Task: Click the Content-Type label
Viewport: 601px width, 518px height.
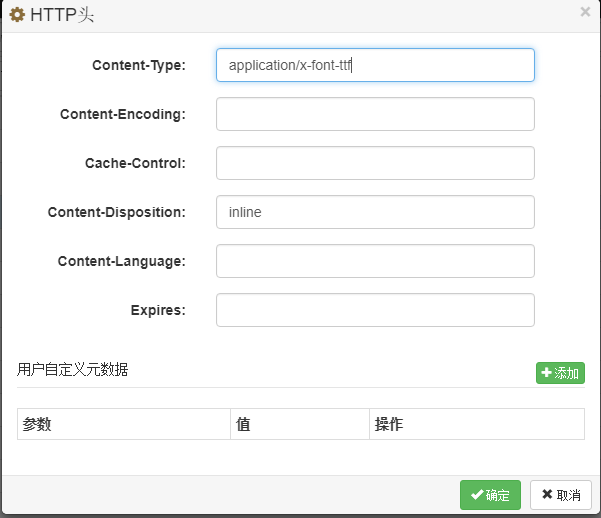Action: click(x=138, y=65)
